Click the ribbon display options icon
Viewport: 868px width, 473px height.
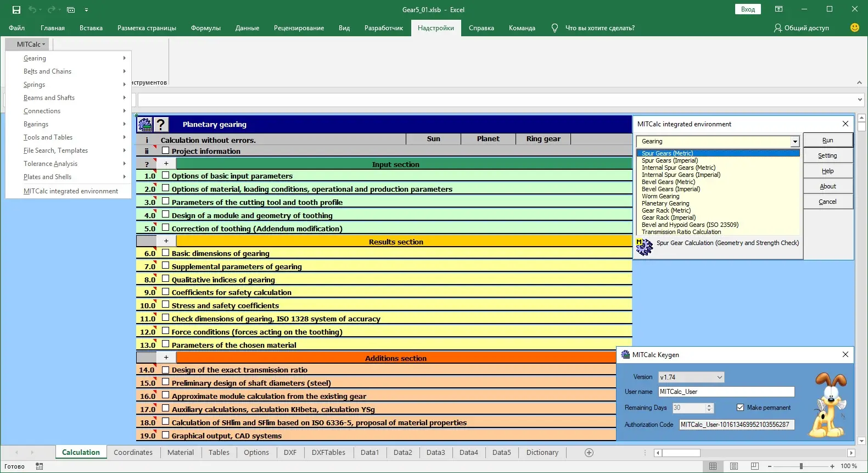(779, 9)
